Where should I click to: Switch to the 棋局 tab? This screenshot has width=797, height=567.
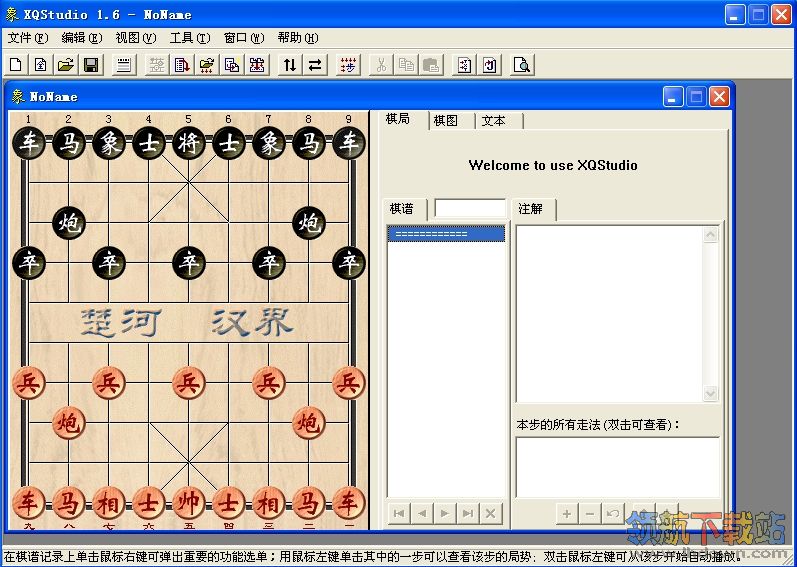pyautogui.click(x=398, y=119)
